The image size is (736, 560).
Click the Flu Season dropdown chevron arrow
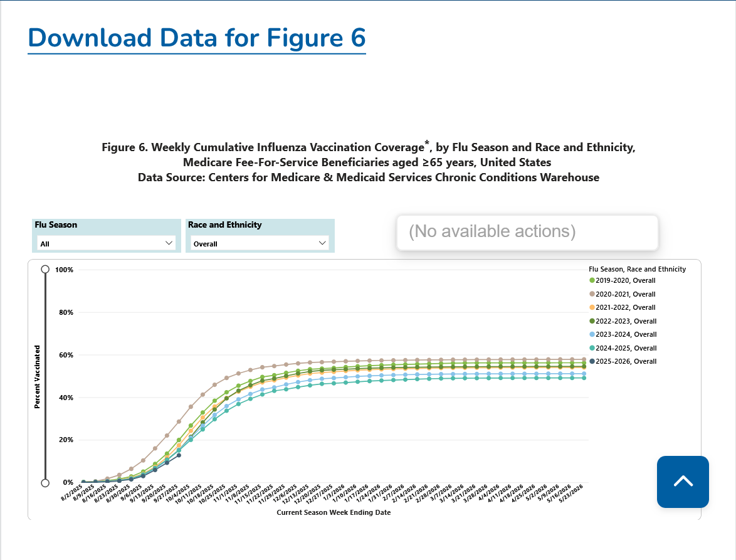click(x=168, y=243)
